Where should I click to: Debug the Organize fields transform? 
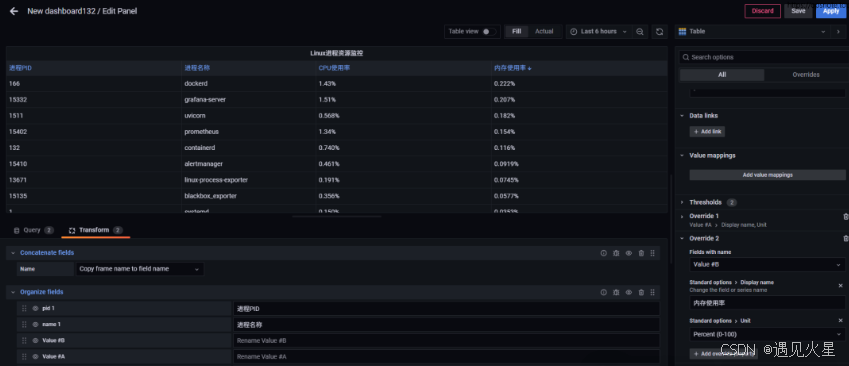[616, 292]
